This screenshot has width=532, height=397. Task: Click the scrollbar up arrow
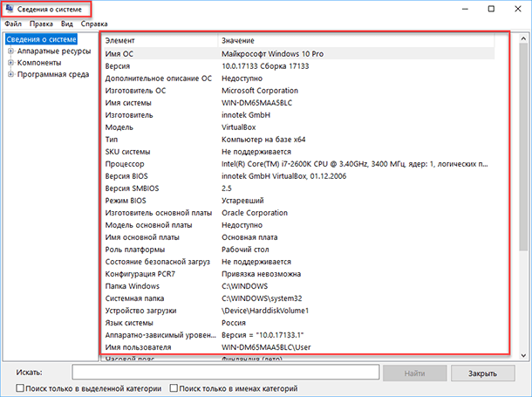pos(523,38)
